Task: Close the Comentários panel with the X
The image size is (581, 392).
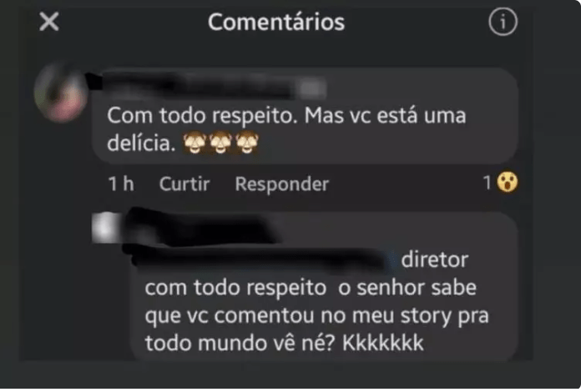Action: [49, 22]
